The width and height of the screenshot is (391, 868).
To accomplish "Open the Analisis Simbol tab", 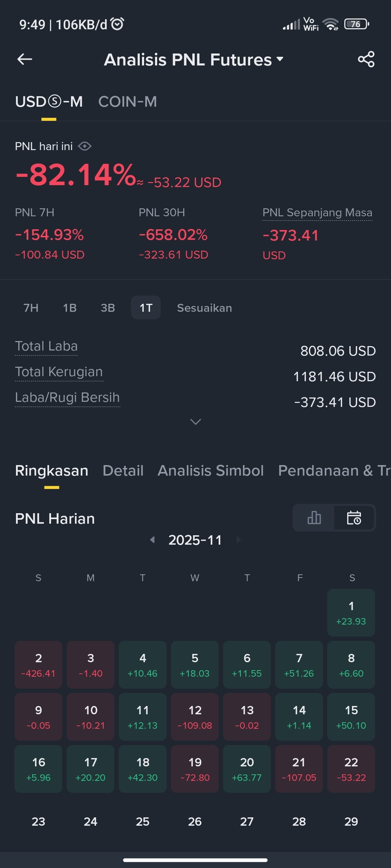I will pyautogui.click(x=211, y=471).
